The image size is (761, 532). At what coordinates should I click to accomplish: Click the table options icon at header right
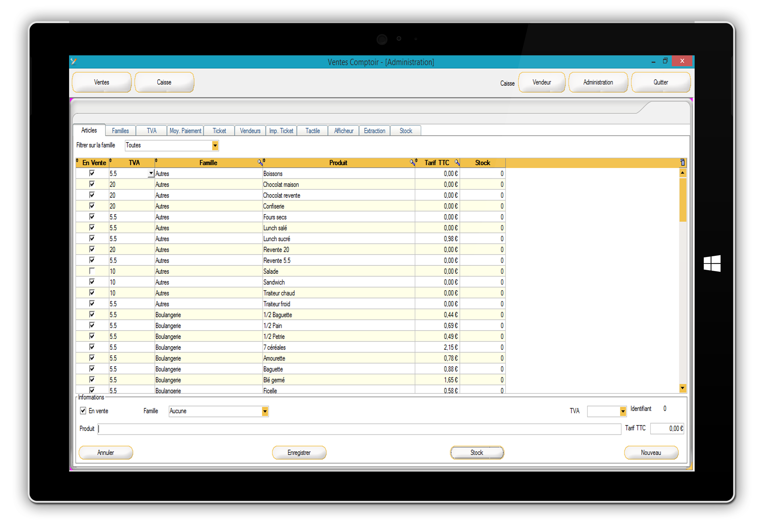click(x=682, y=162)
